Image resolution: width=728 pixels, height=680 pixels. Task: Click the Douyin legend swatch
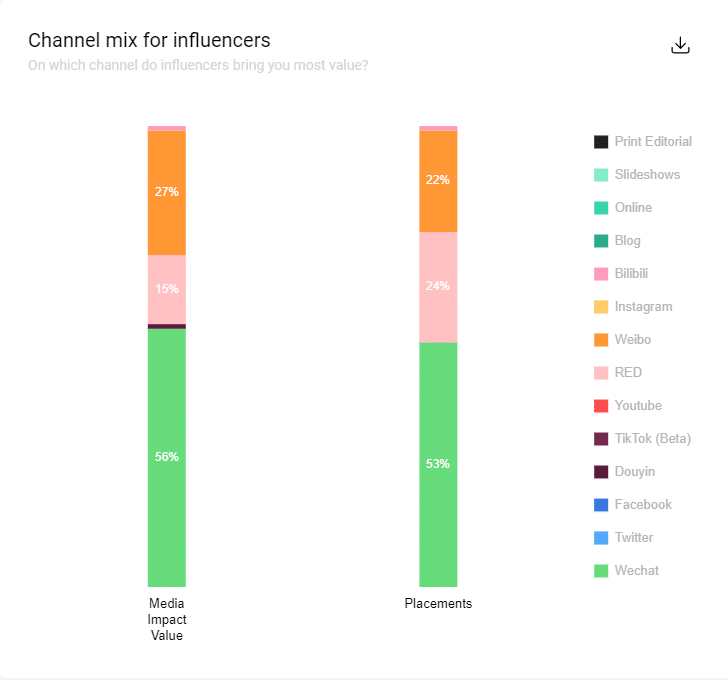click(601, 472)
